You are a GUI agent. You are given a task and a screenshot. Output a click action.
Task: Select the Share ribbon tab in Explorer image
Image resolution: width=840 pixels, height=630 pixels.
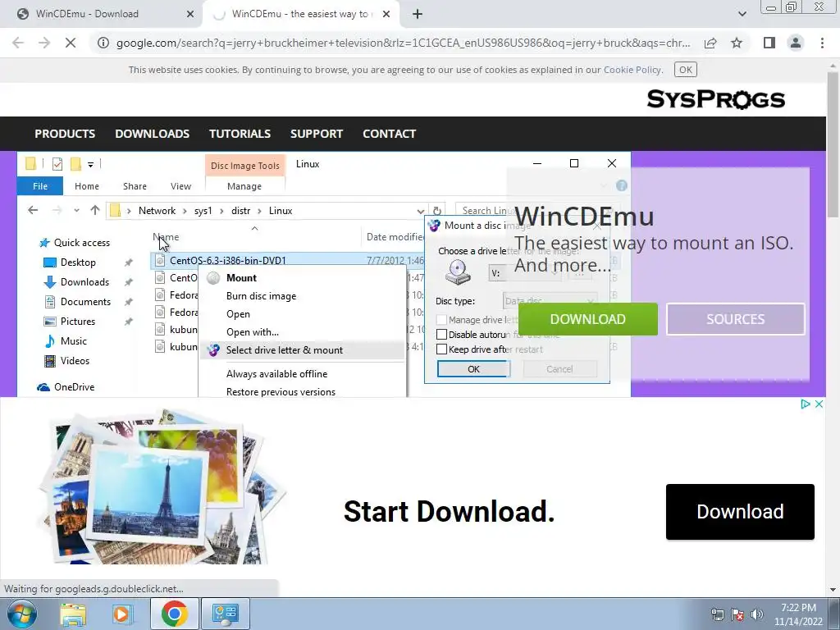click(135, 186)
